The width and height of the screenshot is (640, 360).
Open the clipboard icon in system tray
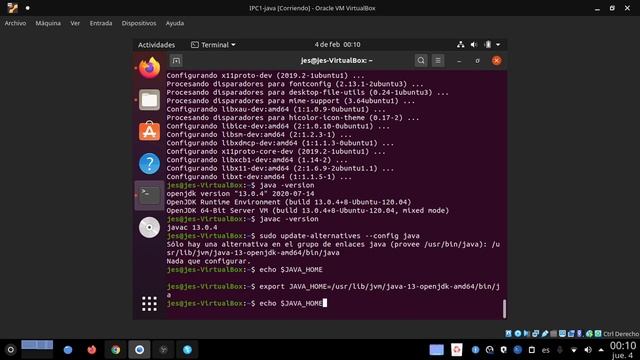pyautogui.click(x=531, y=350)
